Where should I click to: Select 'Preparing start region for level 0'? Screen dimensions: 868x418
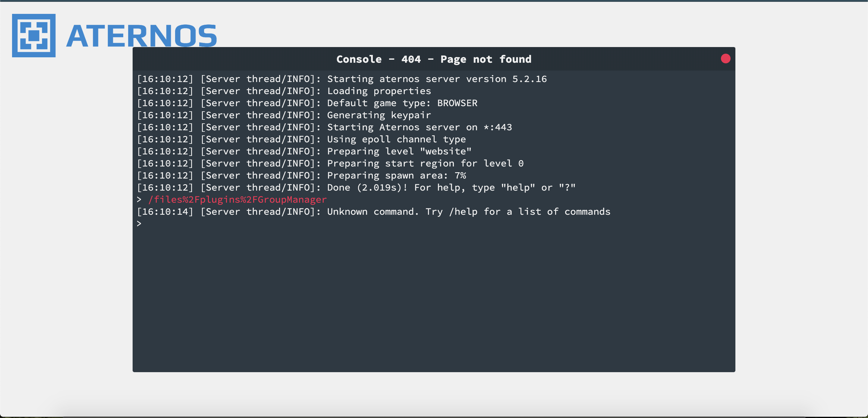(x=330, y=163)
